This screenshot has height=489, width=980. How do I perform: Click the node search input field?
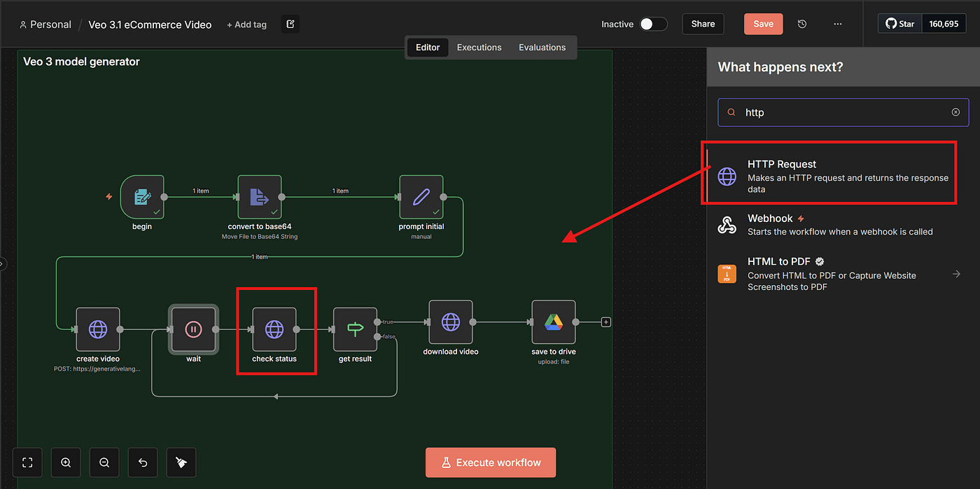(840, 112)
